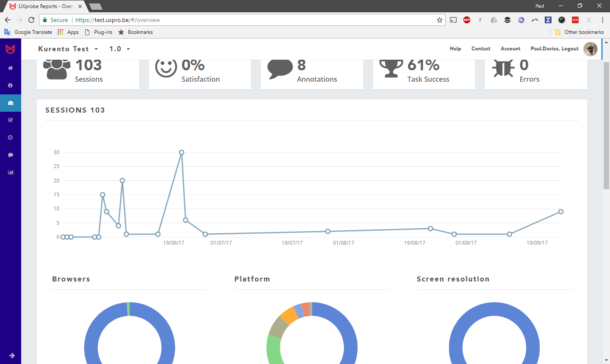The width and height of the screenshot is (610, 364).
Task: Click the user avatar photo
Action: (x=590, y=49)
